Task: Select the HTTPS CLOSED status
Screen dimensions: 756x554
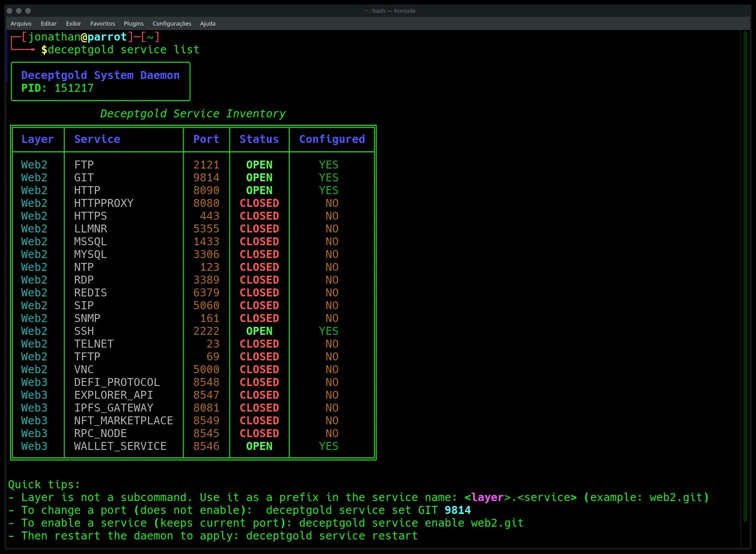Action: click(x=259, y=216)
